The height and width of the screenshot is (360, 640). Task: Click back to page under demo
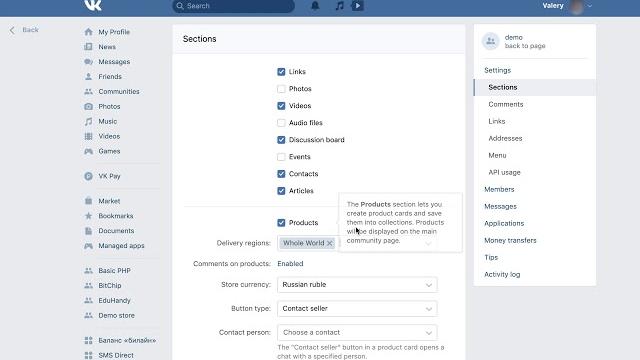click(x=525, y=46)
